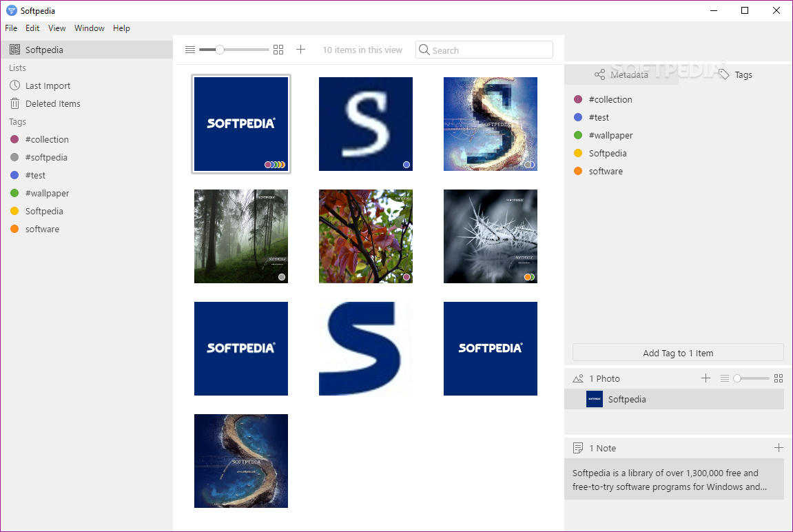This screenshot has width=793, height=532.
Task: Filter by #softpedia tag in sidebar
Action: point(87,157)
